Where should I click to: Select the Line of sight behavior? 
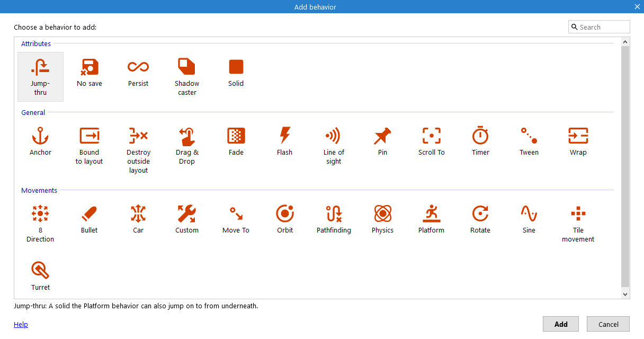point(334,146)
